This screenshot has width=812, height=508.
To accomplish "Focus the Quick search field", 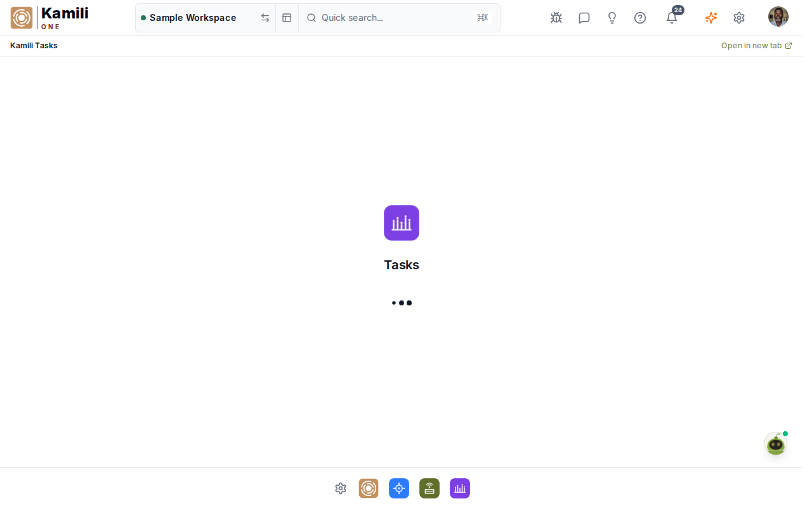I will (399, 18).
